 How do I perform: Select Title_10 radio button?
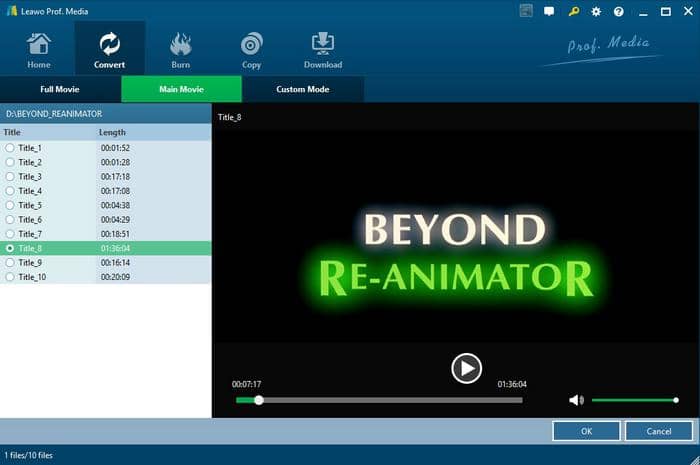tap(10, 277)
